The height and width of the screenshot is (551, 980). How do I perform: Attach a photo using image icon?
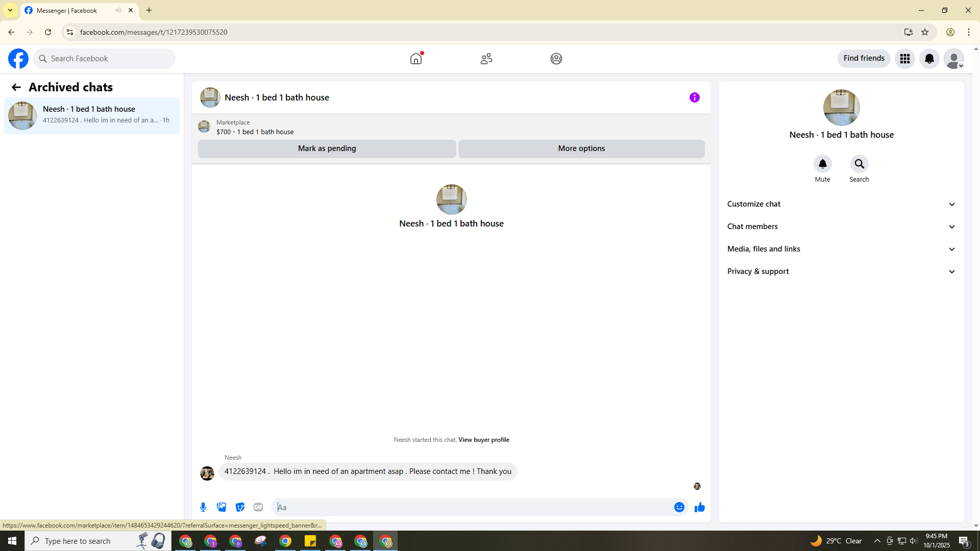[222, 507]
